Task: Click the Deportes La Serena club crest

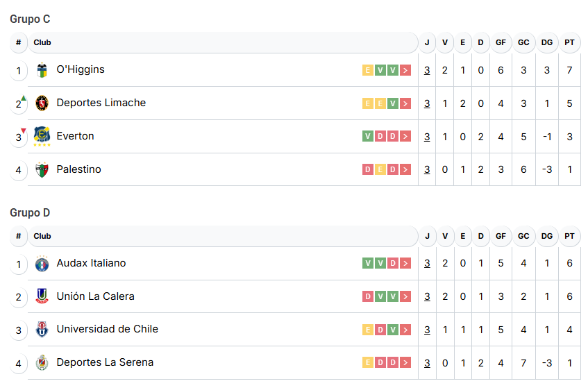Action: (42, 363)
